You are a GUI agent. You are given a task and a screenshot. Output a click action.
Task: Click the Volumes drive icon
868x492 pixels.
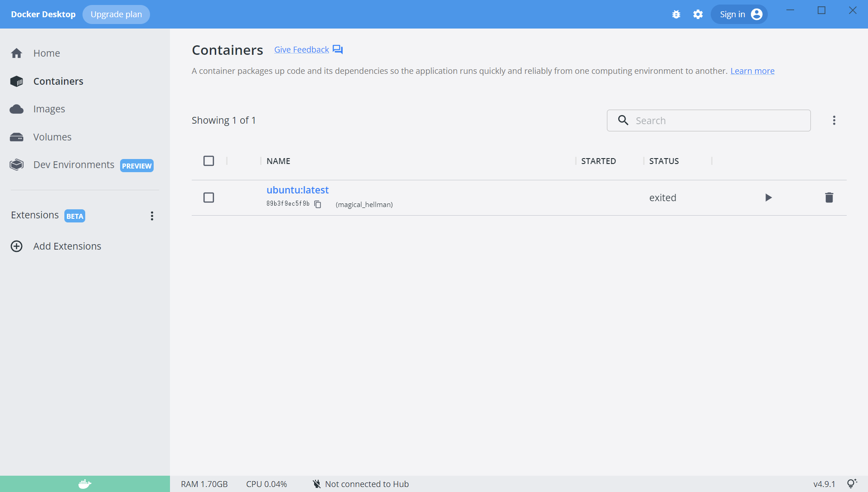coord(17,137)
